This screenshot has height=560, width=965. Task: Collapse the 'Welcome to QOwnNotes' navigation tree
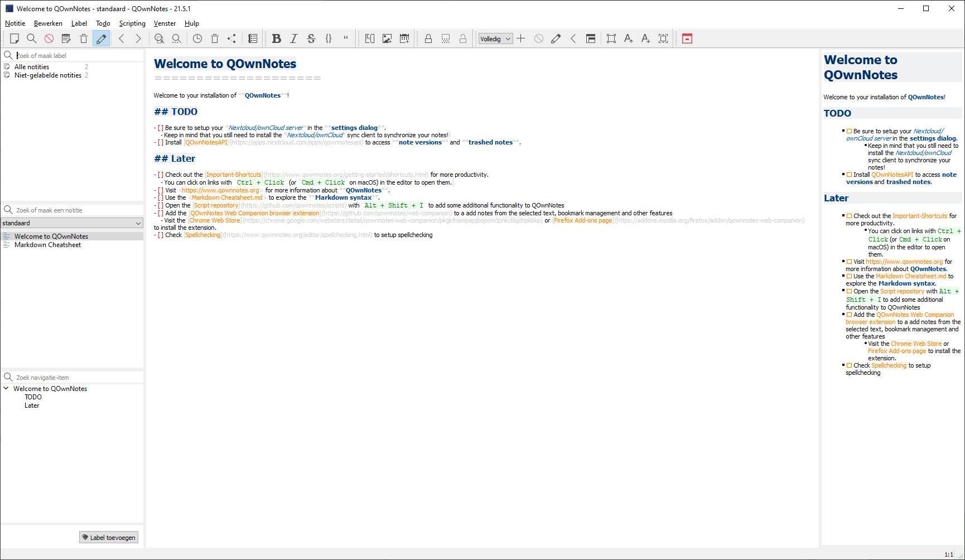point(6,389)
